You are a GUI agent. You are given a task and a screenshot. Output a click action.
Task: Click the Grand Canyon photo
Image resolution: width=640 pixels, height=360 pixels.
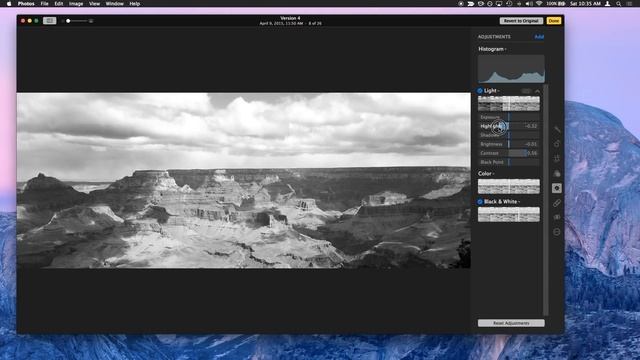point(244,180)
